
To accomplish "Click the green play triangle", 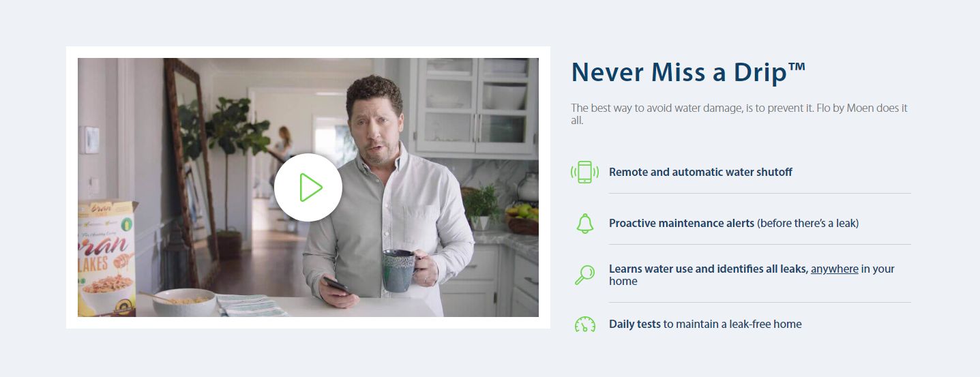I will pyautogui.click(x=310, y=187).
